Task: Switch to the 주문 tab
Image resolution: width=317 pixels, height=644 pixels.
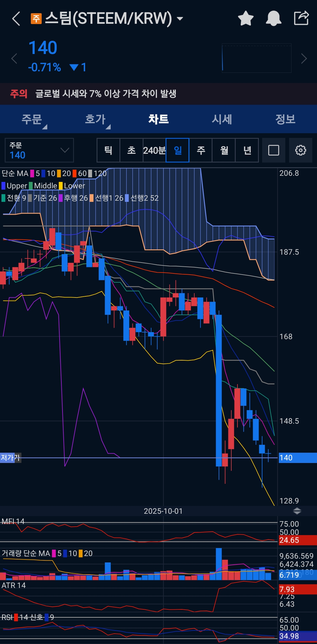Action: tap(32, 119)
